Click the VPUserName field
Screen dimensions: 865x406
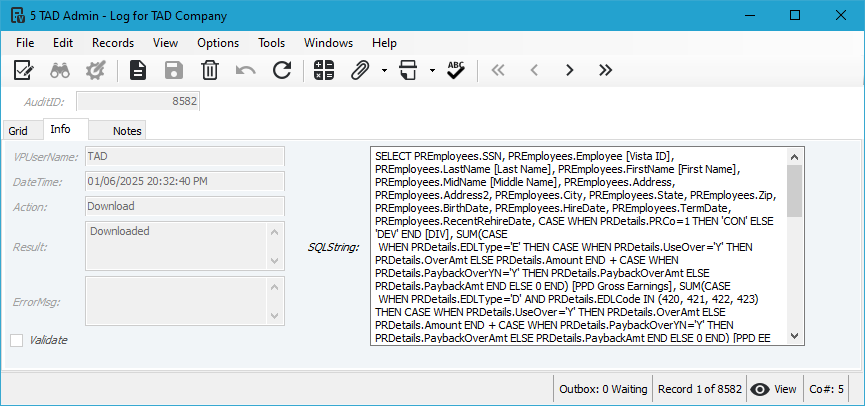point(185,156)
